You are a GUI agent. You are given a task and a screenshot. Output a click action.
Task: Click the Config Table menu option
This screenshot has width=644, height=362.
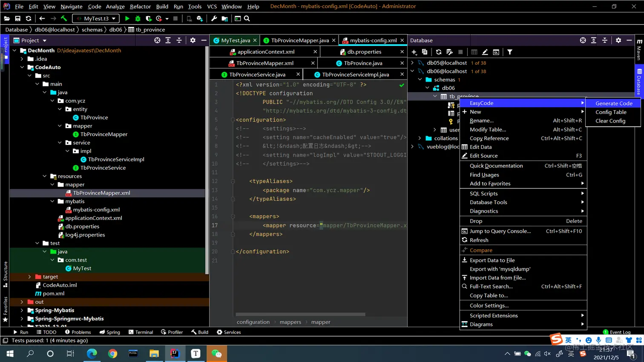[611, 112]
